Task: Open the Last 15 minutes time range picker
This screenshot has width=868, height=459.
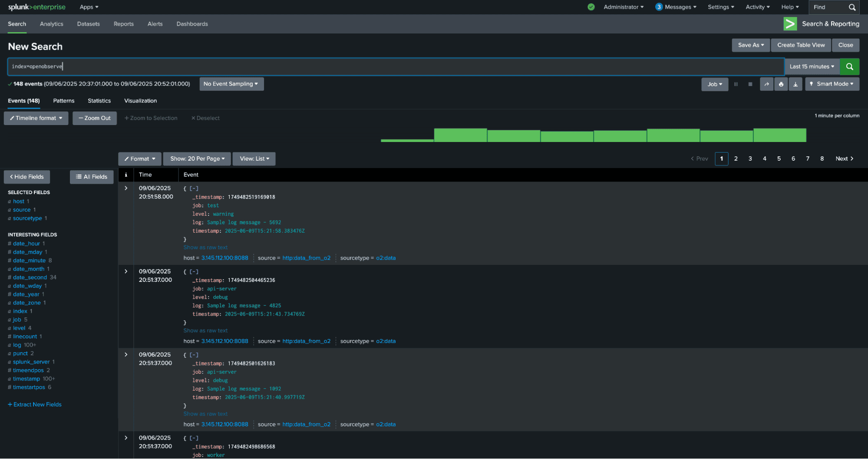Action: tap(812, 66)
